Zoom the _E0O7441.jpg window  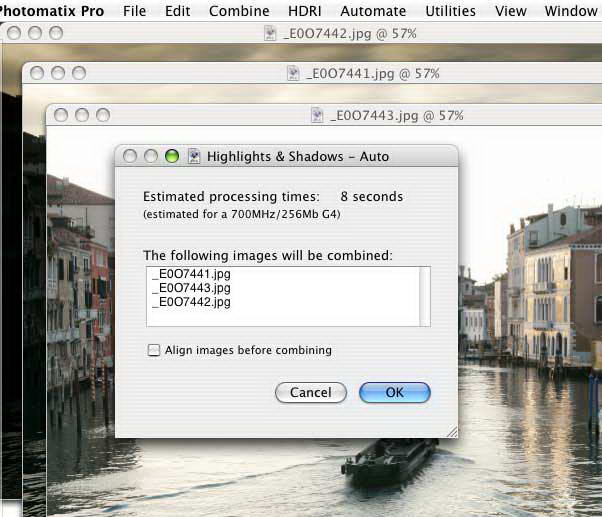coord(79,73)
